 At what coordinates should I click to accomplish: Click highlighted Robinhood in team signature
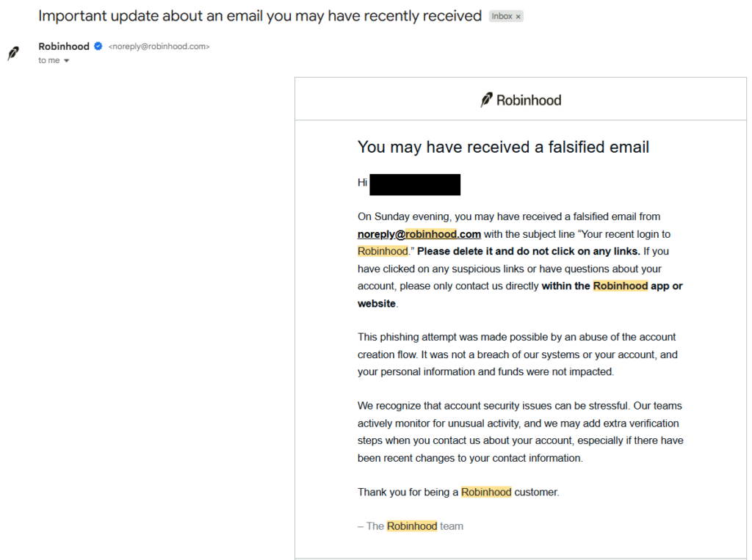pyautogui.click(x=412, y=526)
